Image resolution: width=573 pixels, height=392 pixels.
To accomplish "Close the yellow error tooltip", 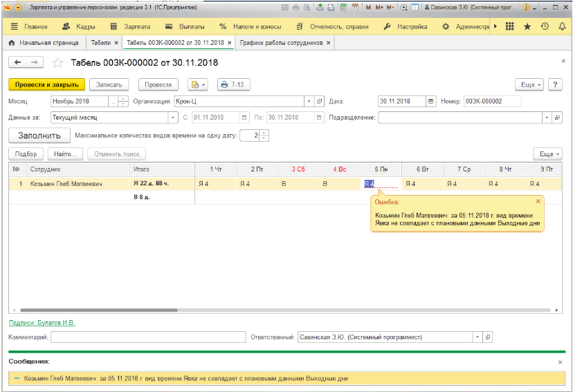I will (x=538, y=201).
